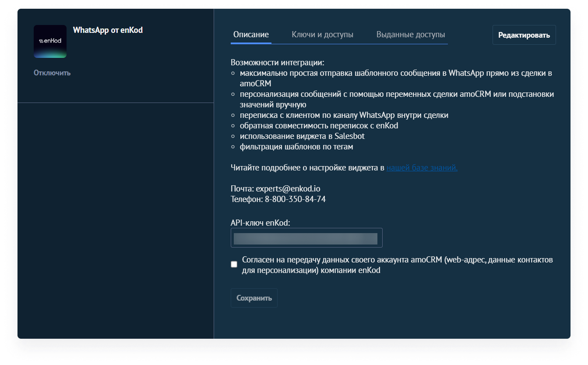Open the нашей базе знаний link
The width and height of the screenshot is (588, 365).
click(422, 167)
